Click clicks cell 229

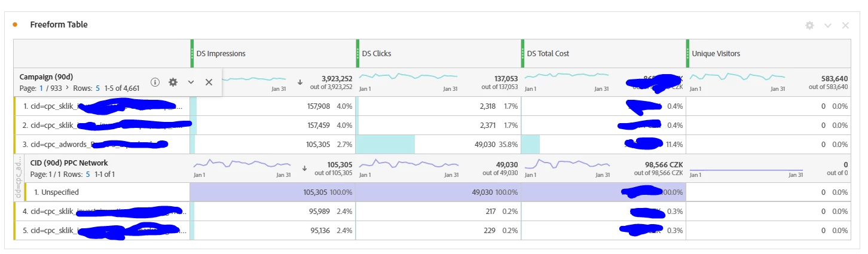[438, 230]
